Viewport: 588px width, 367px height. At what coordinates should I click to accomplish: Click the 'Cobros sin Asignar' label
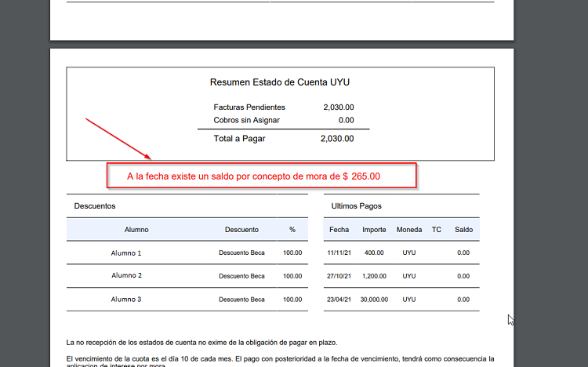tap(246, 120)
